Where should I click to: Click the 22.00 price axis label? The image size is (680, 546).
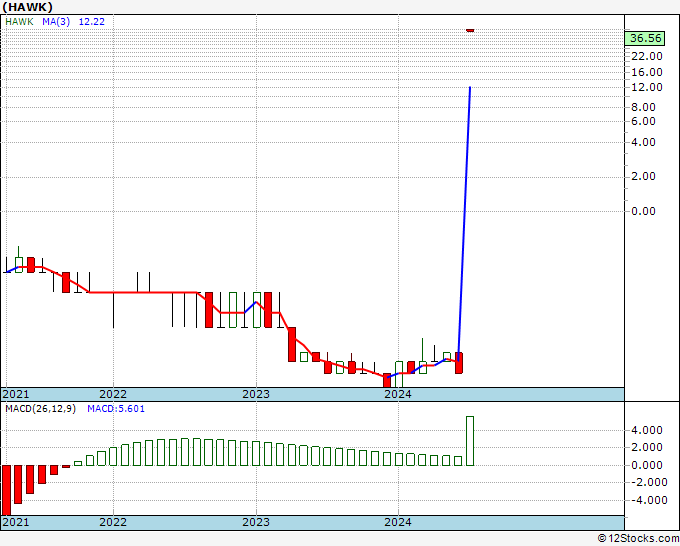(x=647, y=56)
